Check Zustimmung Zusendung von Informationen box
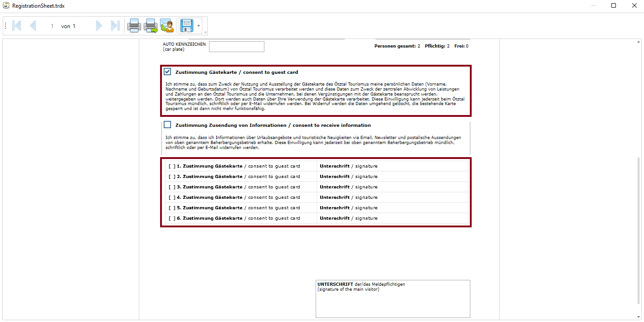Image resolution: width=644 pixels, height=322 pixels. [168, 125]
